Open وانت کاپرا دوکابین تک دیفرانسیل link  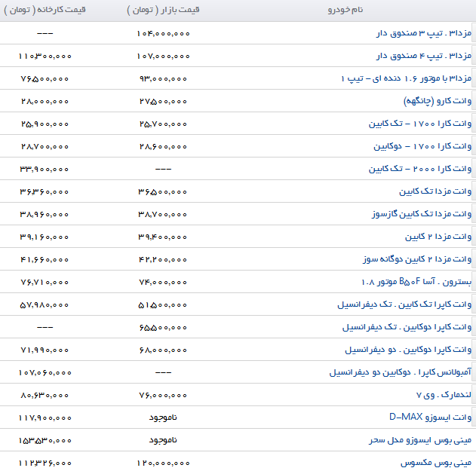click(407, 327)
